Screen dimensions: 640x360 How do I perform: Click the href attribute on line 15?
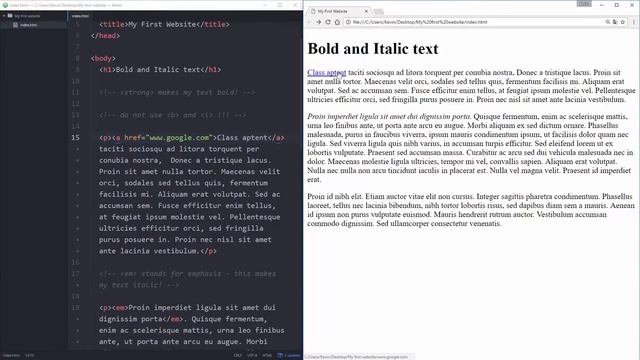point(133,138)
